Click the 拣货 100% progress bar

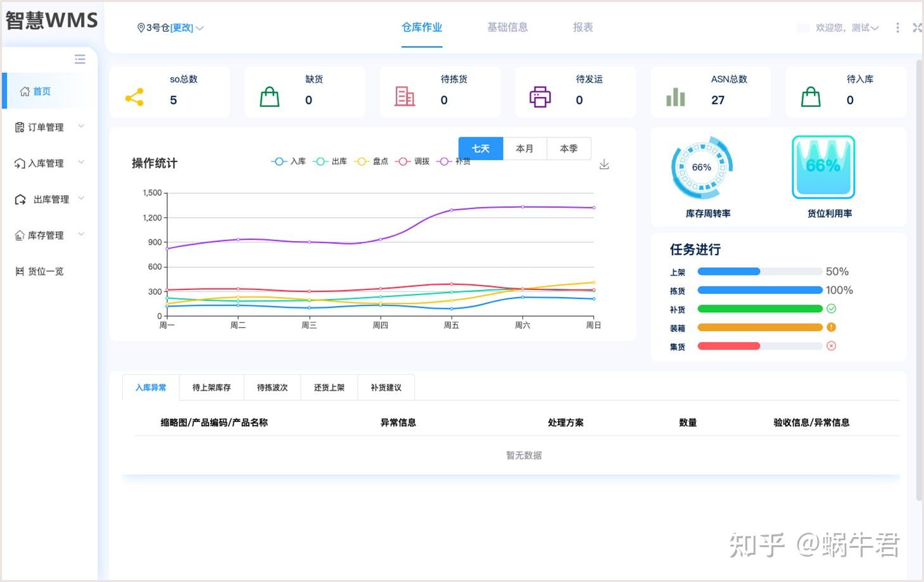click(759, 290)
